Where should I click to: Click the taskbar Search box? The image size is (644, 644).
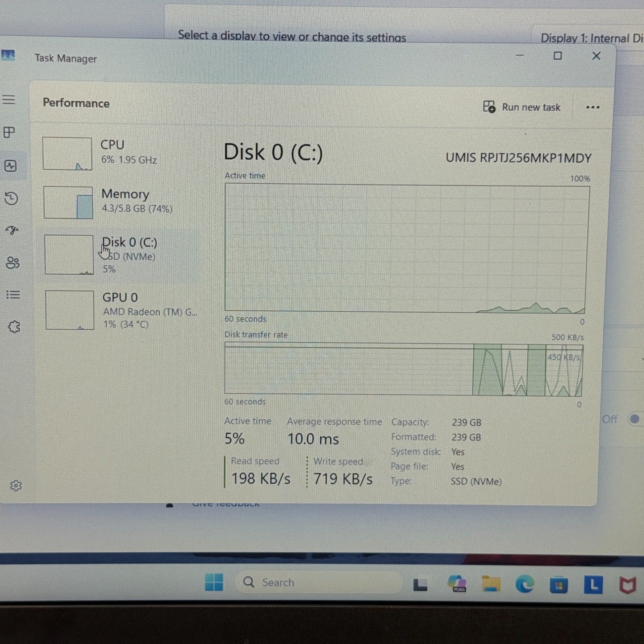(318, 583)
